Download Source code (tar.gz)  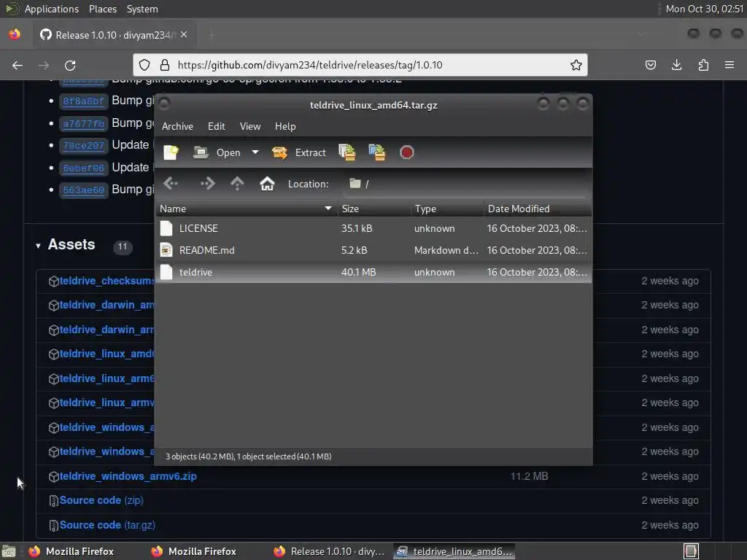click(108, 525)
